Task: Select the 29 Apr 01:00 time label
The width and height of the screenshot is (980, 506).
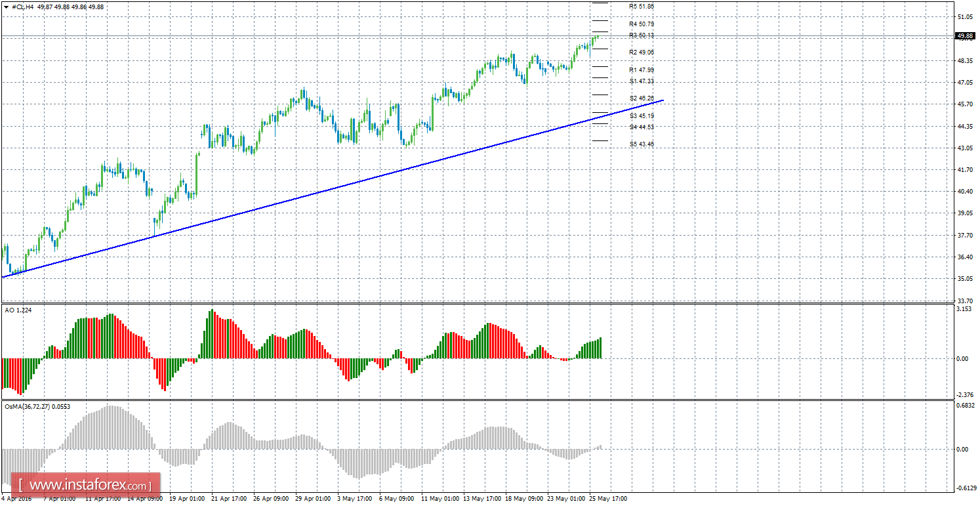Action: [x=313, y=499]
